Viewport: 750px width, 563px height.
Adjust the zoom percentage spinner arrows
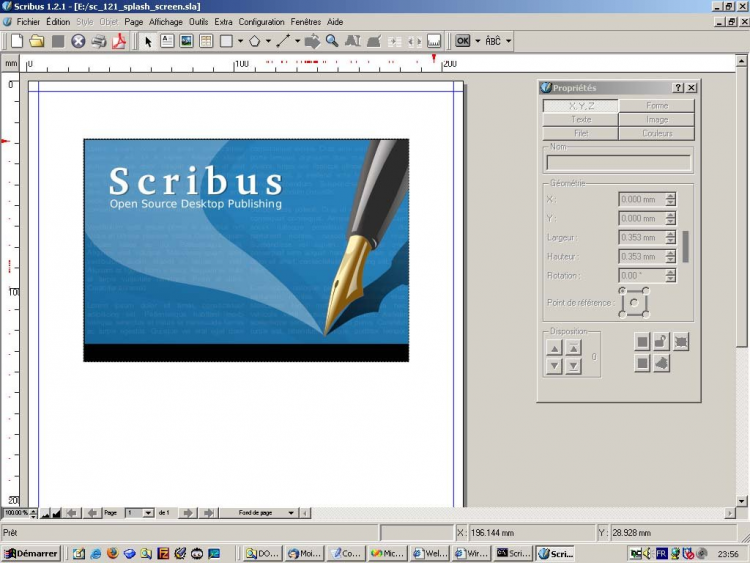pos(33,513)
